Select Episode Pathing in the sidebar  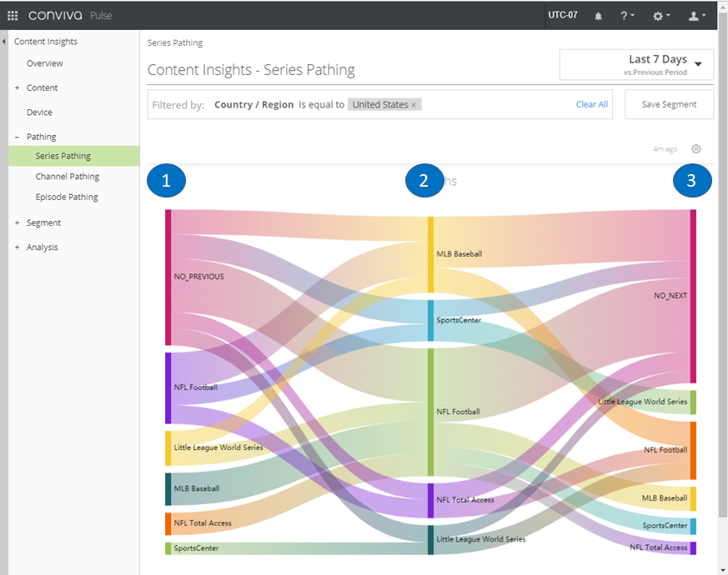67,197
